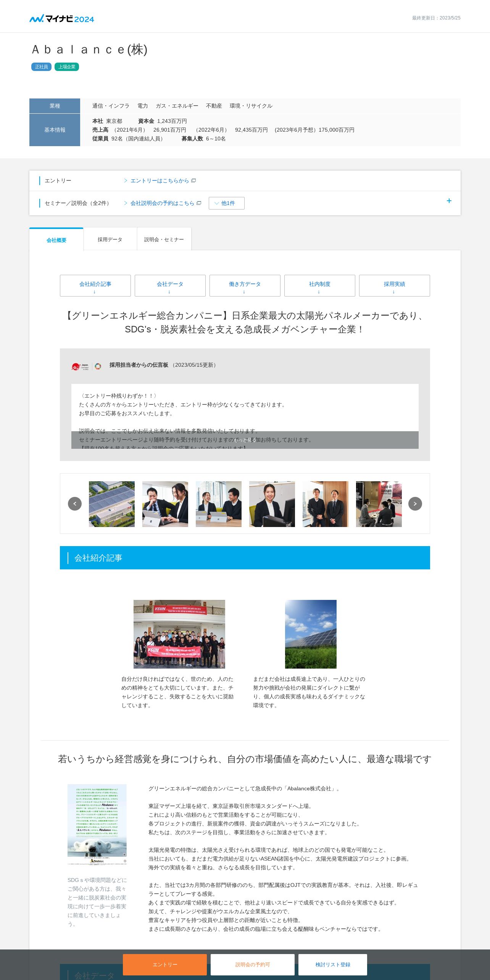This screenshot has height=980, width=490.
Task: Click the 募集人数 6~10名 text
Action: [204, 139]
